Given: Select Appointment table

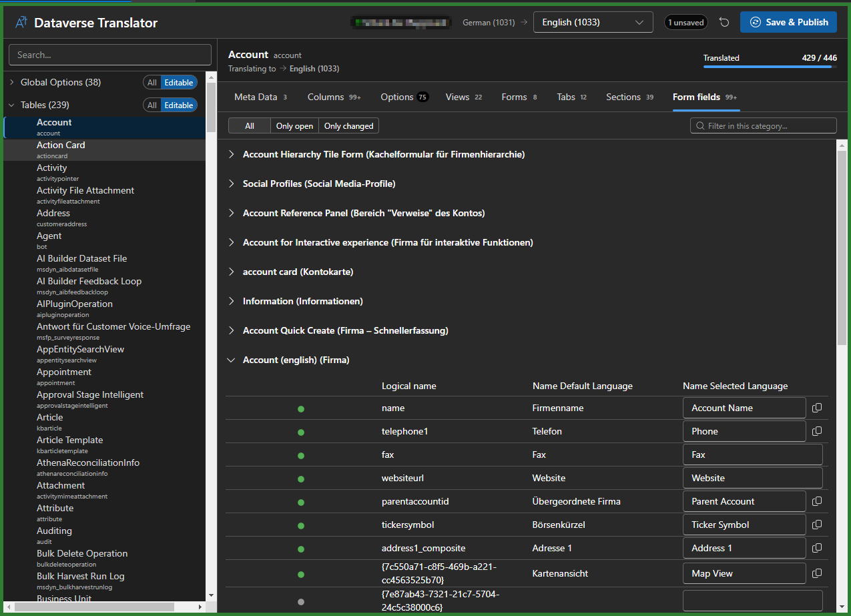Looking at the screenshot, I should pos(105,376).
